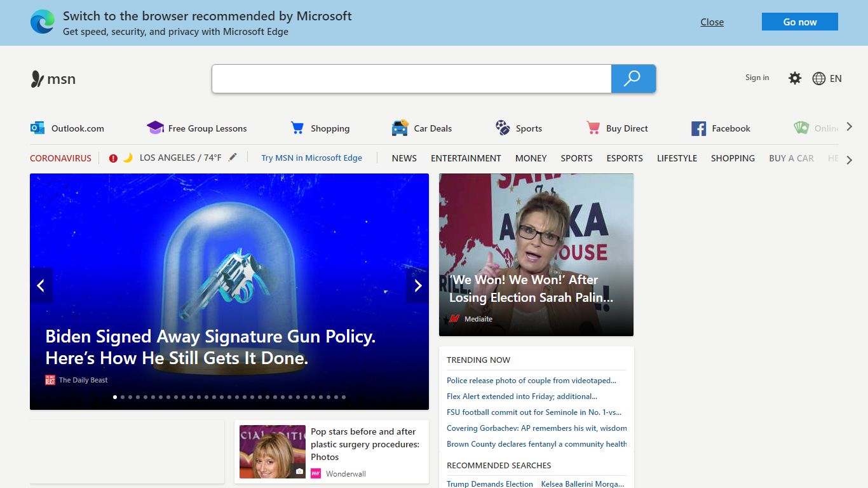Click the Online Games card icon

pyautogui.click(x=801, y=128)
